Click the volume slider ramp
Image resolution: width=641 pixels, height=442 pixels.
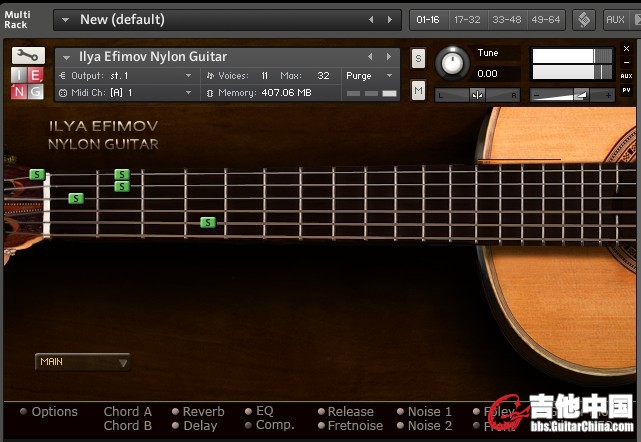point(572,96)
